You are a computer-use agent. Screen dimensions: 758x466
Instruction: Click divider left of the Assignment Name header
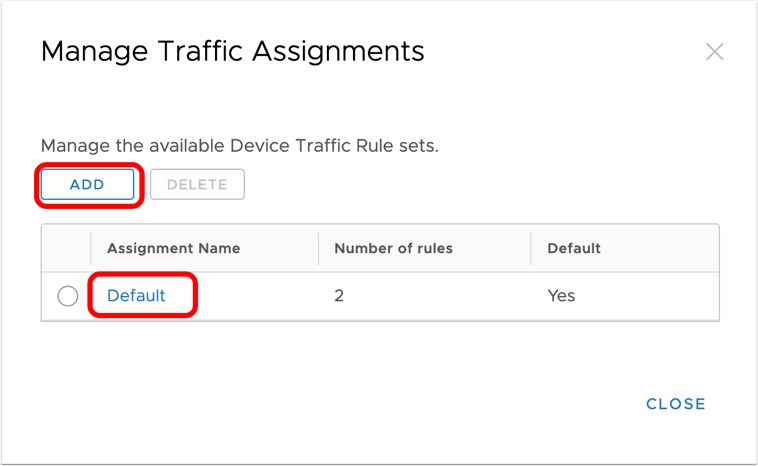(x=91, y=248)
